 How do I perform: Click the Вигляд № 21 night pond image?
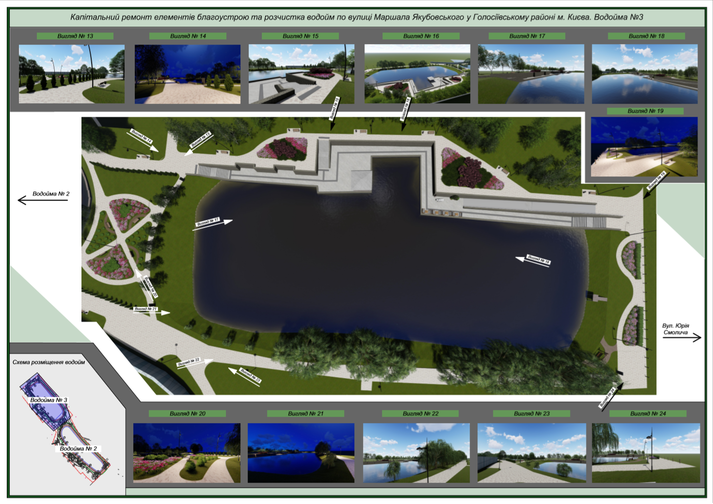coord(301,451)
